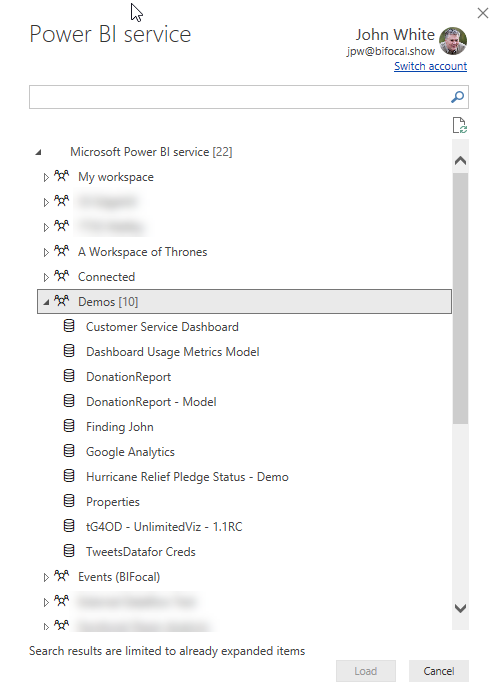This screenshot has height=699, width=499.
Task: Click the A Workspace of Thrones group icon
Action: [62, 251]
